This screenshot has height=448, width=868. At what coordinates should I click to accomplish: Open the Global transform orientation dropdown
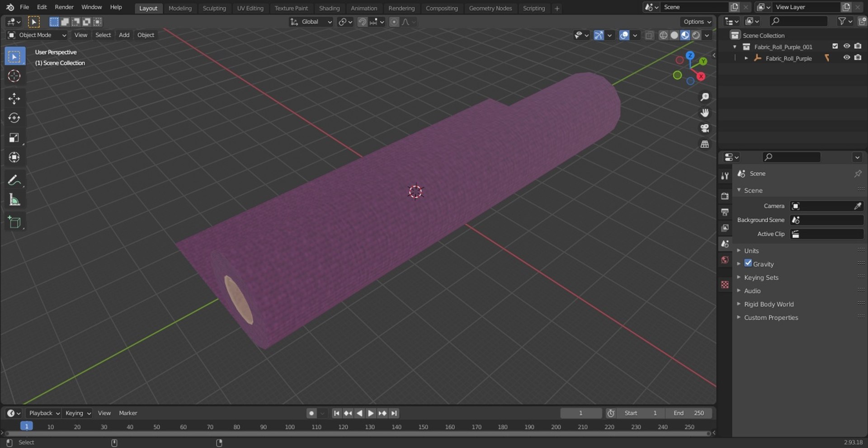[x=311, y=22]
